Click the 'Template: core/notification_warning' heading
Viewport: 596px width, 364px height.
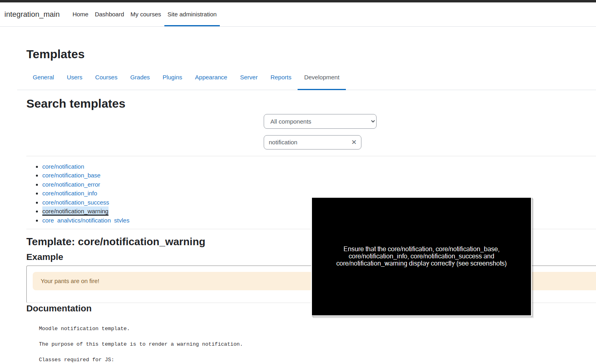116,242
